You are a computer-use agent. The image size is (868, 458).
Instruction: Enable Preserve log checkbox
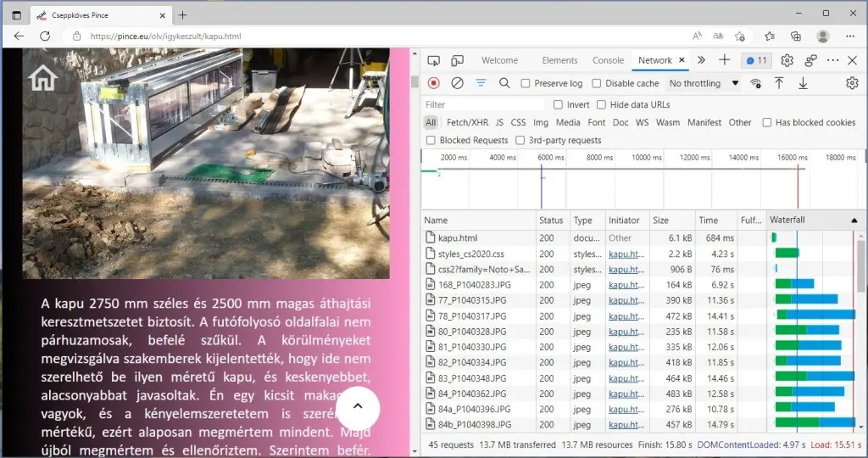[526, 84]
